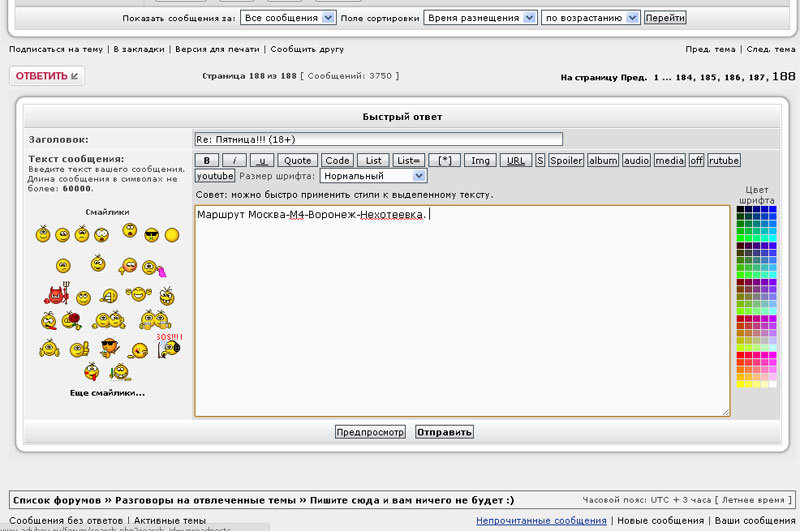
Task: Toggle italic formatting button
Action: coord(233,160)
